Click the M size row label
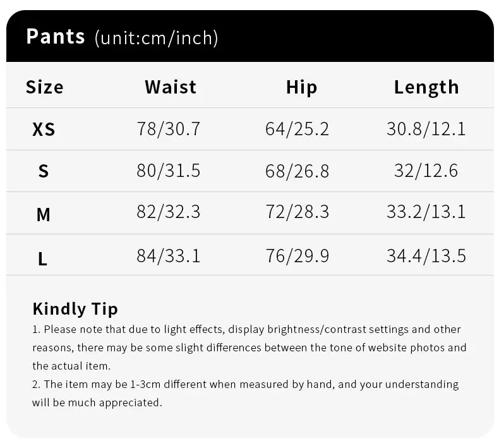The image size is (499, 448). [x=43, y=215]
